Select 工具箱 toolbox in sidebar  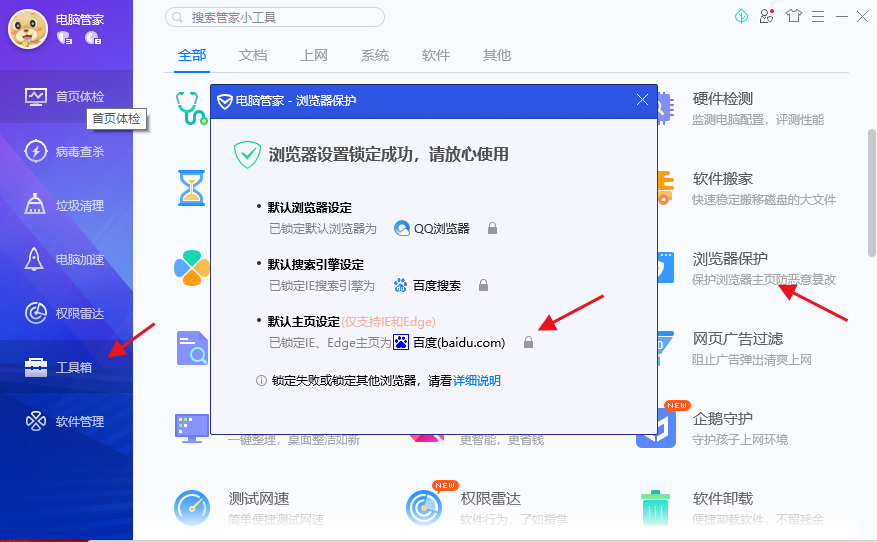tap(66, 367)
